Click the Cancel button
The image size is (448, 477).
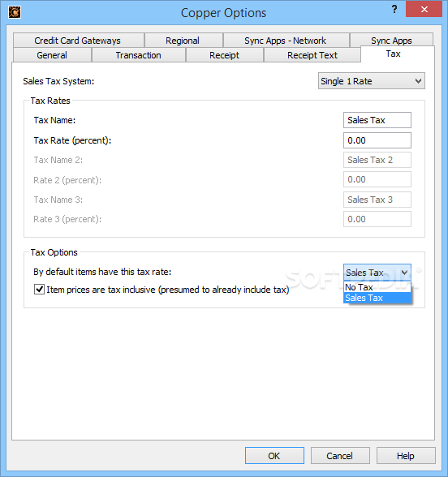tap(340, 455)
